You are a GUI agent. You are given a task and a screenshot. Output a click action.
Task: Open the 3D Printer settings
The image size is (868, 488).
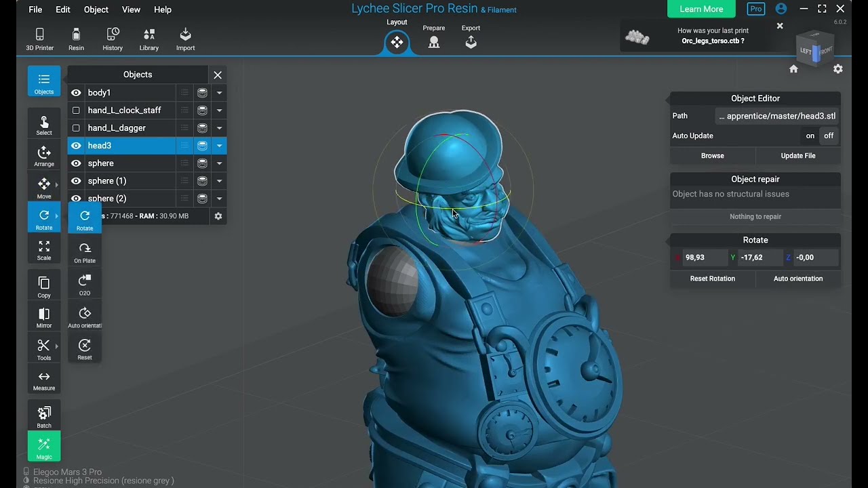(x=39, y=39)
